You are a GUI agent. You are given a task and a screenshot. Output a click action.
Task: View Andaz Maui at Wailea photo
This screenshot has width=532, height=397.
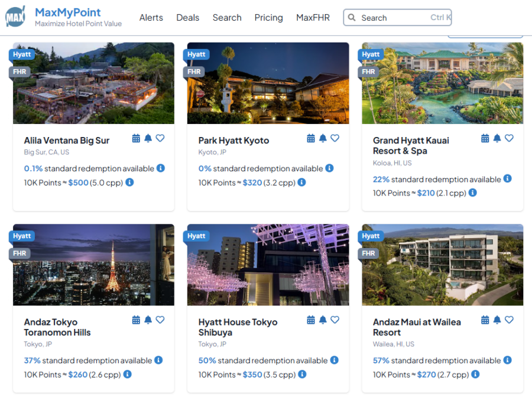click(x=442, y=265)
